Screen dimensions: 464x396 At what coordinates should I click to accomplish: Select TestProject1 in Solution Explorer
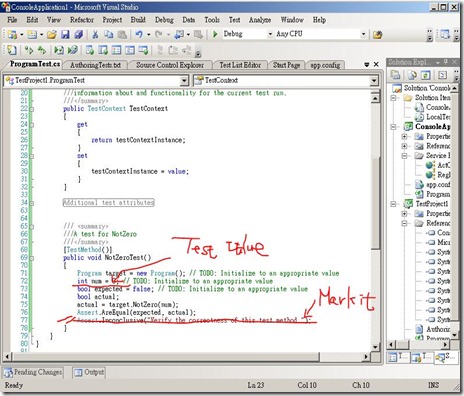pos(432,204)
